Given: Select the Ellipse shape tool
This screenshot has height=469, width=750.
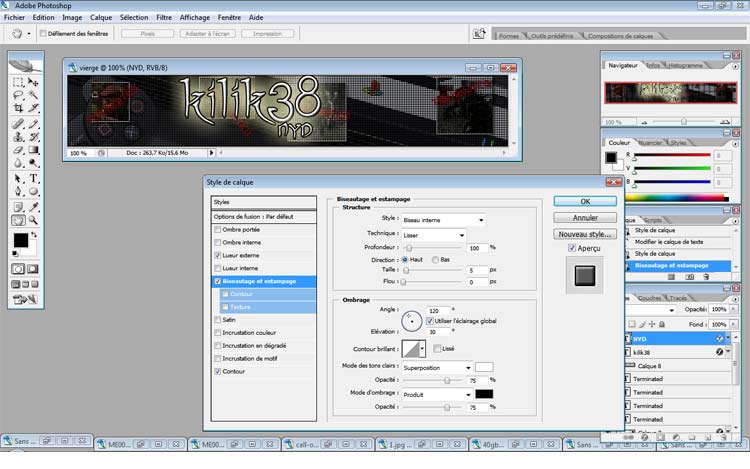Looking at the screenshot, I should coord(33,192).
